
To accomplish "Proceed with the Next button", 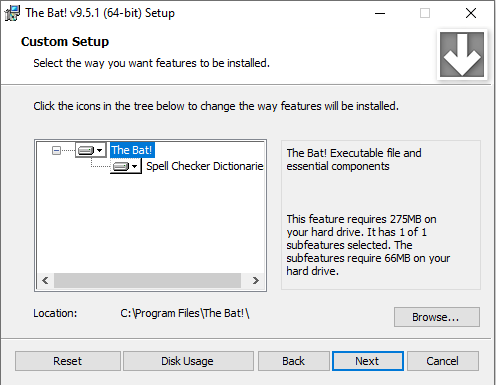I will [368, 361].
